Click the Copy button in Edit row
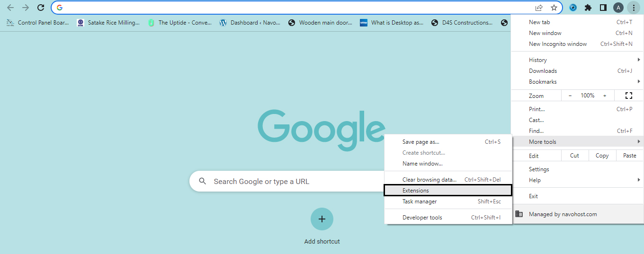 tap(602, 156)
